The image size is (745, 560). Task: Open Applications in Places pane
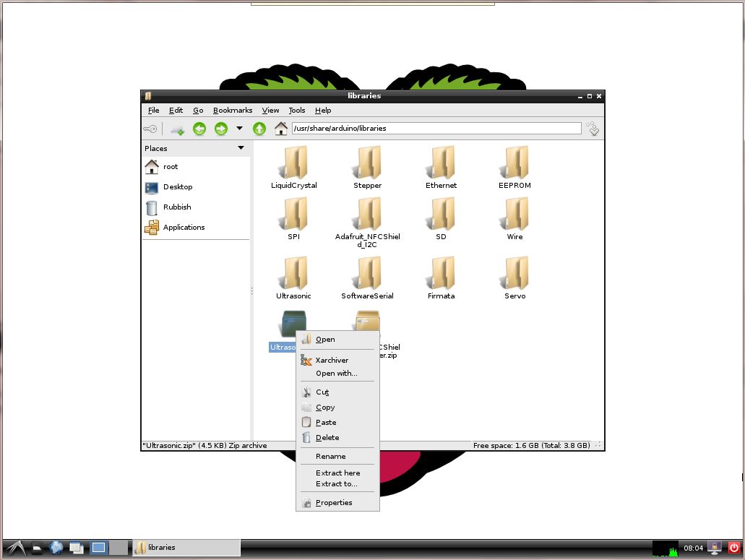[x=196, y=227]
